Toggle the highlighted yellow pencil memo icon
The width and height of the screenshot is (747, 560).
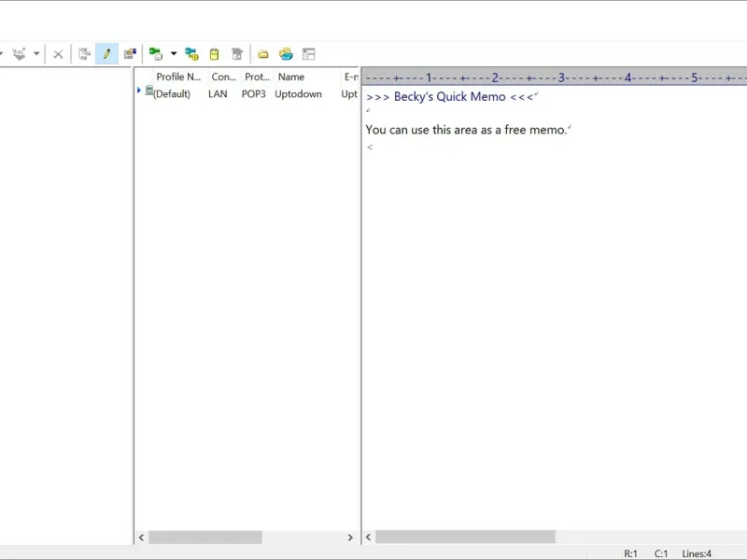click(x=106, y=54)
